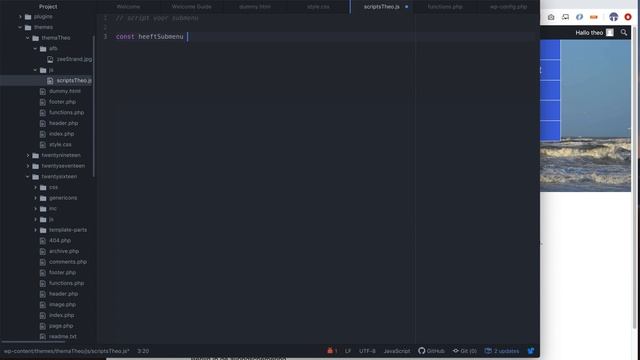The image size is (640, 360).
Task: Close the modified scriptsTheo.js tab via its dot
Action: (407, 7)
